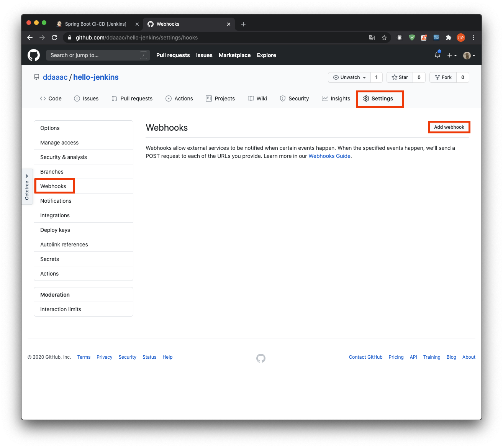Click the site lock icon in address bar

coord(69,38)
